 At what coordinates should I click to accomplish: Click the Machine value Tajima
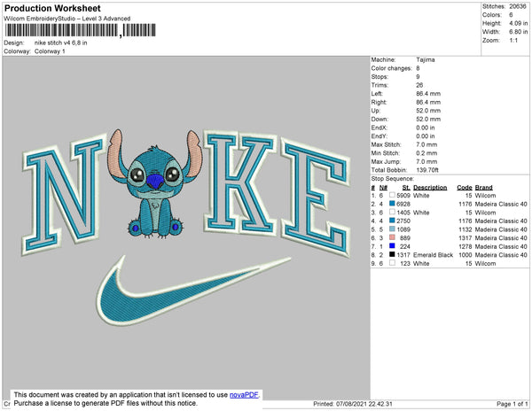coord(425,59)
